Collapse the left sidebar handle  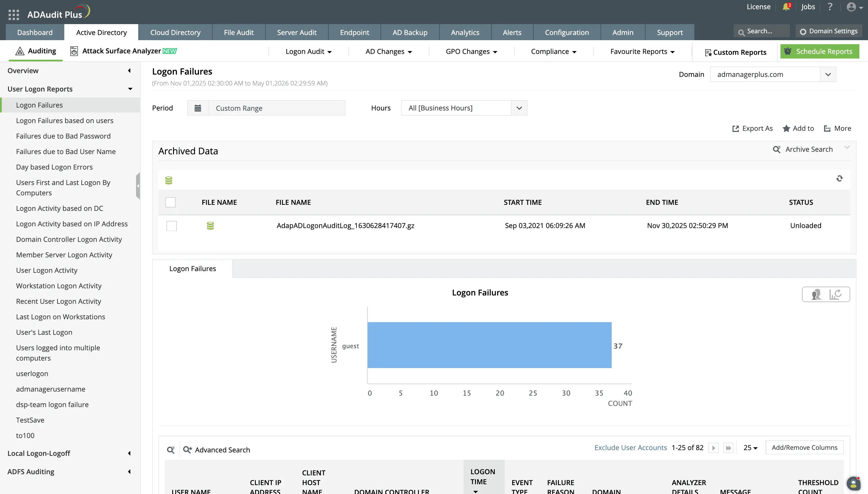pos(138,186)
